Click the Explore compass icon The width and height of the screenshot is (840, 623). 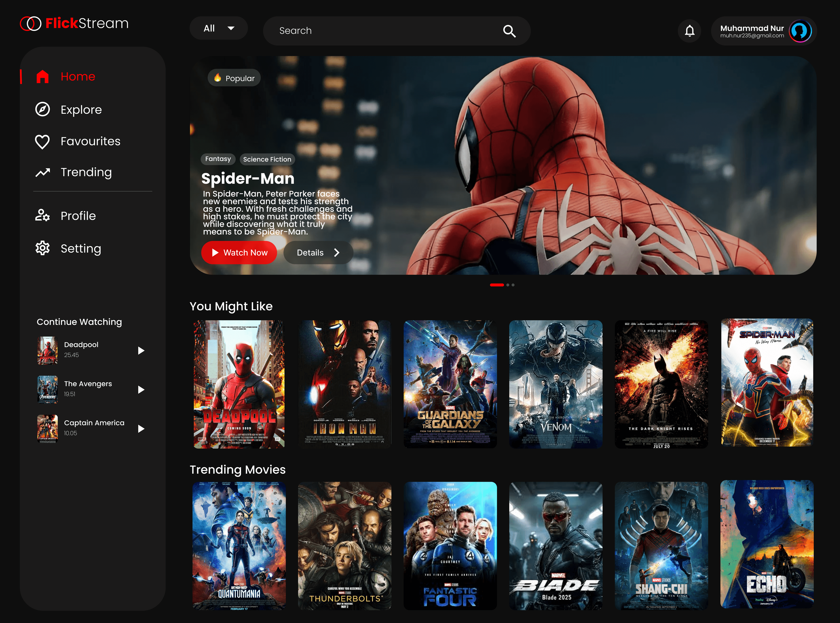click(43, 109)
